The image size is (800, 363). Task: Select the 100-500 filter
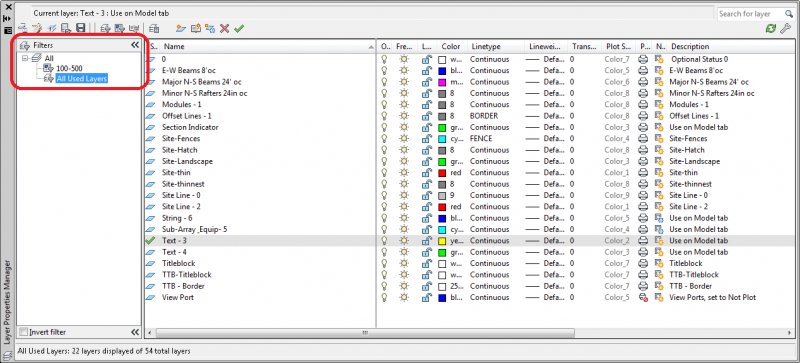point(69,68)
